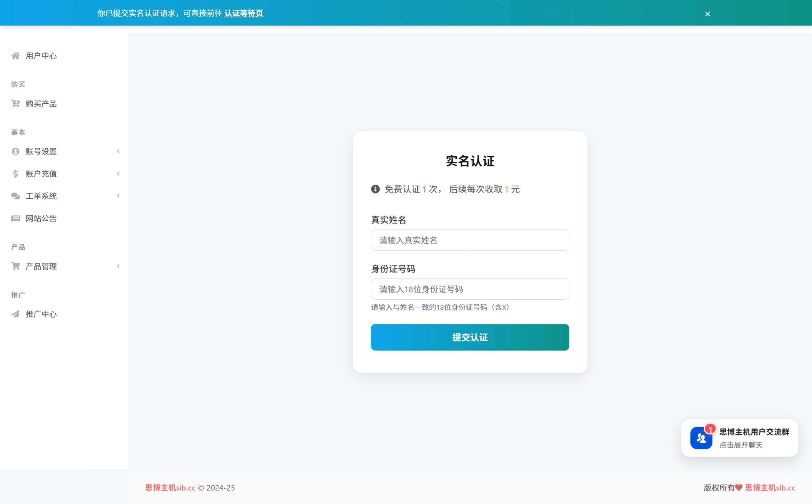Screen dimensions: 812x504
Task: Focus the 身份证号码 input field
Action: pos(470,289)
